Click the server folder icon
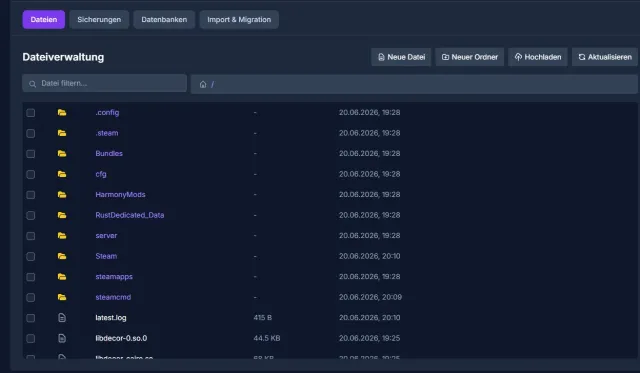This screenshot has height=373, width=640. click(62, 235)
